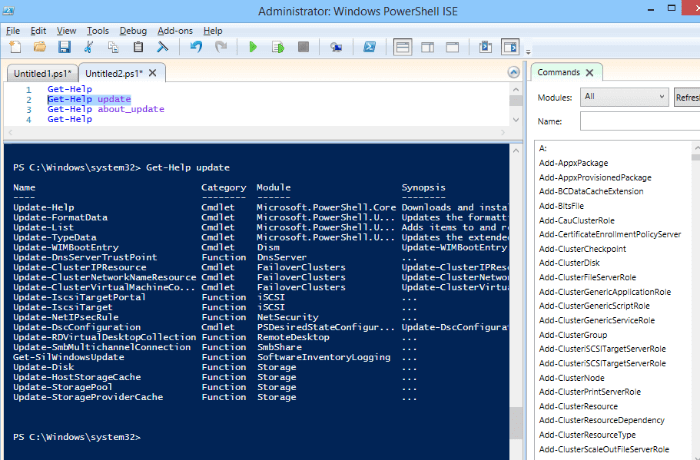Select Add-ClusterGroup command
This screenshot has width=700, height=460.
573,335
